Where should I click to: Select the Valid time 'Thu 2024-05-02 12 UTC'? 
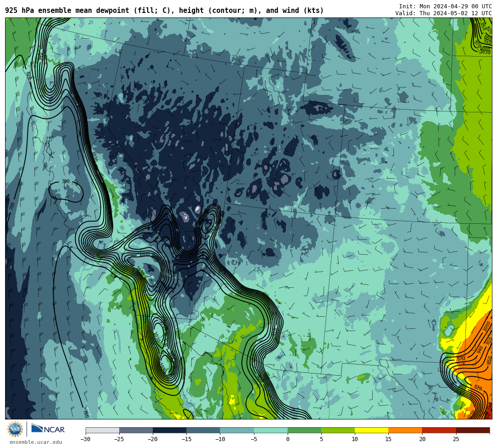[x=456, y=13]
